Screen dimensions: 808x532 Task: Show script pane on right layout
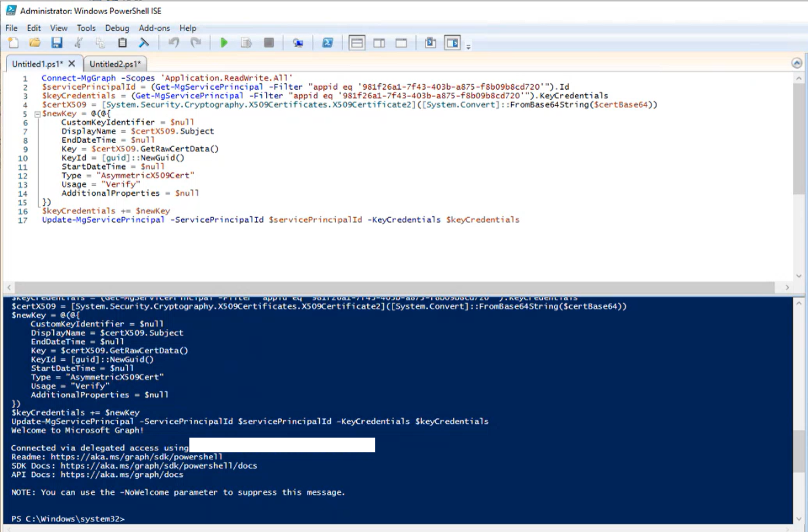coord(379,43)
